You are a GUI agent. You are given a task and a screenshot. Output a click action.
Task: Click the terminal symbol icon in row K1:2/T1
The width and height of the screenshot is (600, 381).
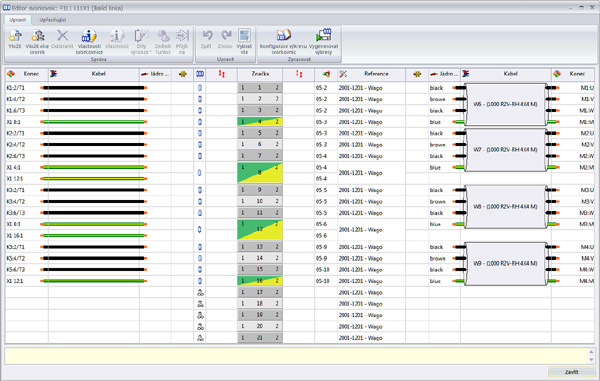click(x=200, y=88)
